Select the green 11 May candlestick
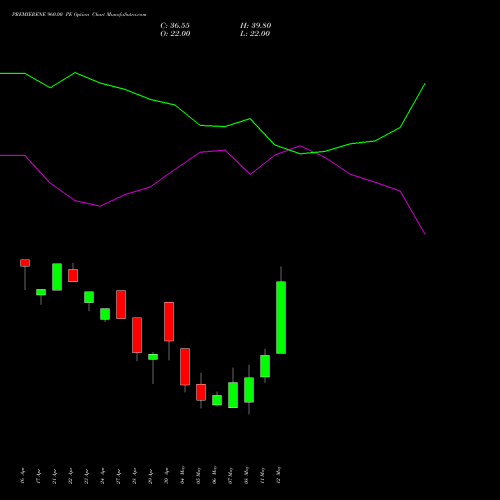Screen dimensions: 500x500 coord(265,366)
